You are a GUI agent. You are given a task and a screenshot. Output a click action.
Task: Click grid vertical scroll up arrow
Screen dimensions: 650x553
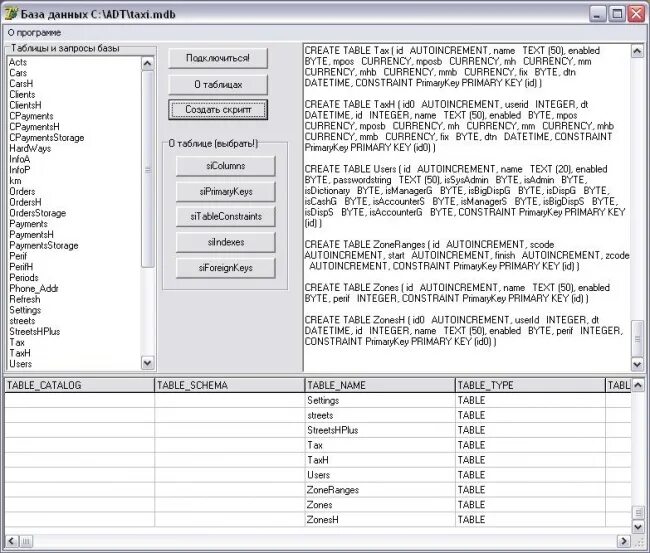click(638, 385)
